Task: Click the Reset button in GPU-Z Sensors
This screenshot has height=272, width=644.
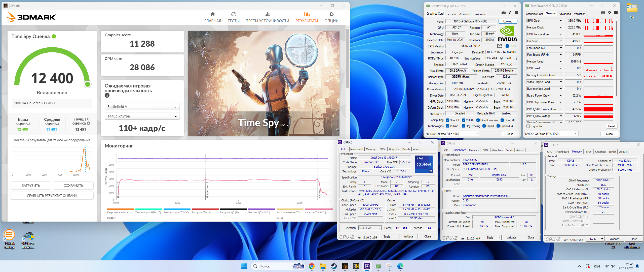Action: coord(611,126)
